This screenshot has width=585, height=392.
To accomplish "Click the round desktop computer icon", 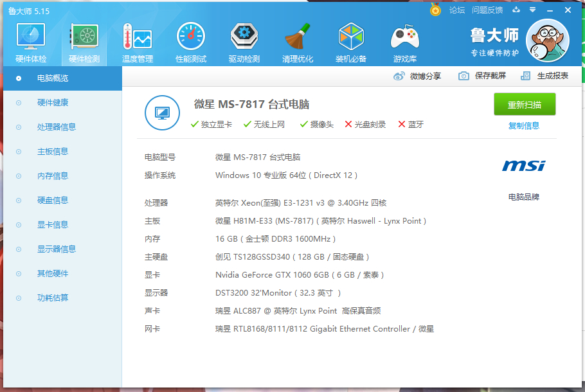I will pos(162,112).
